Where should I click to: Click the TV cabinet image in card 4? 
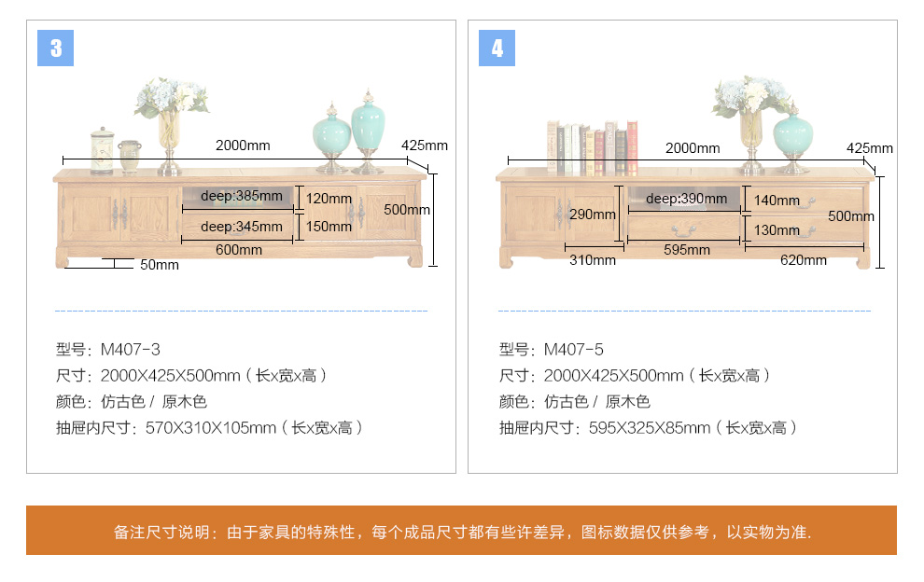click(685, 218)
